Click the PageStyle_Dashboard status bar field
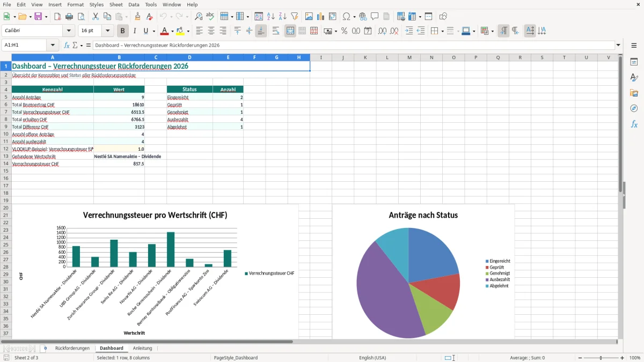The height and width of the screenshot is (362, 644). tap(236, 358)
